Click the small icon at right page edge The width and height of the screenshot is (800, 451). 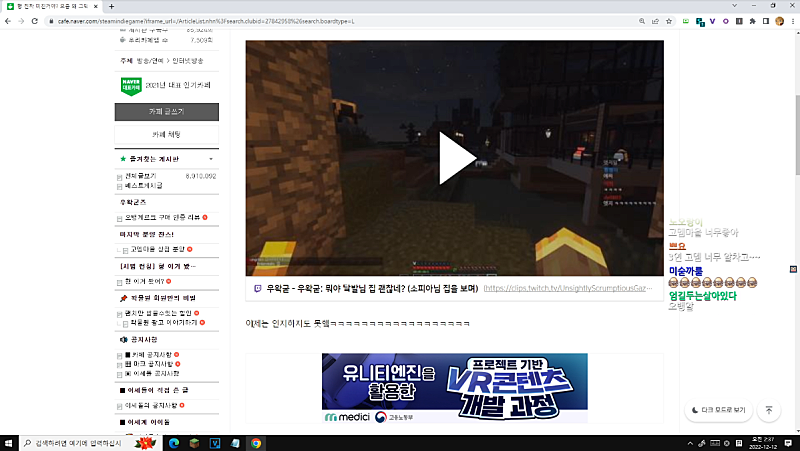coord(793,269)
